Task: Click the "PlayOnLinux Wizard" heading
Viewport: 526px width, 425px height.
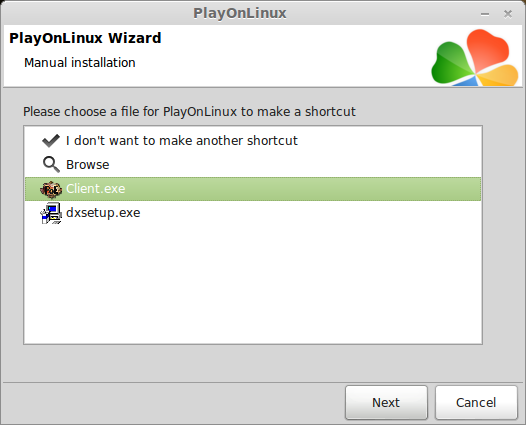Action: pyautogui.click(x=85, y=38)
